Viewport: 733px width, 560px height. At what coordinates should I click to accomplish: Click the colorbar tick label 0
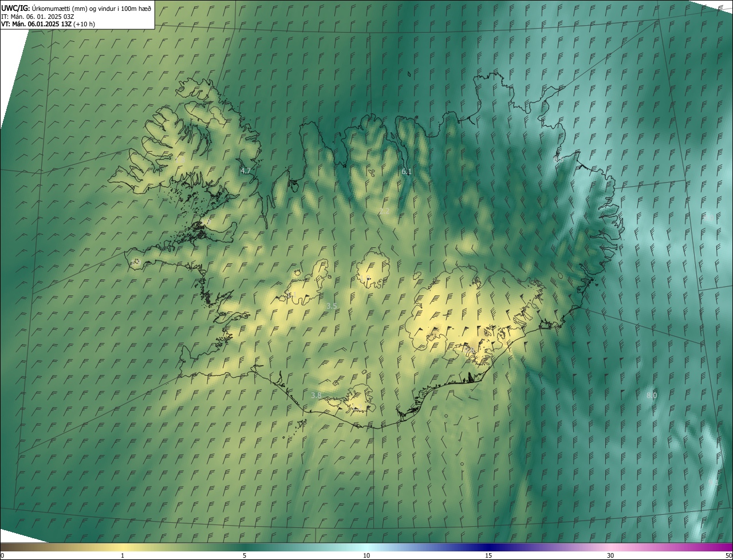tap(2, 556)
